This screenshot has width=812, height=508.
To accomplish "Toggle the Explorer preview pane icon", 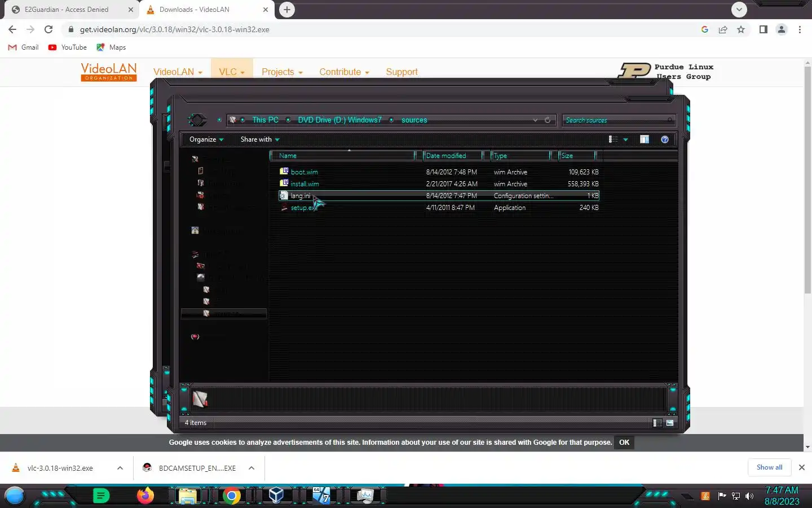I will 645,139.
